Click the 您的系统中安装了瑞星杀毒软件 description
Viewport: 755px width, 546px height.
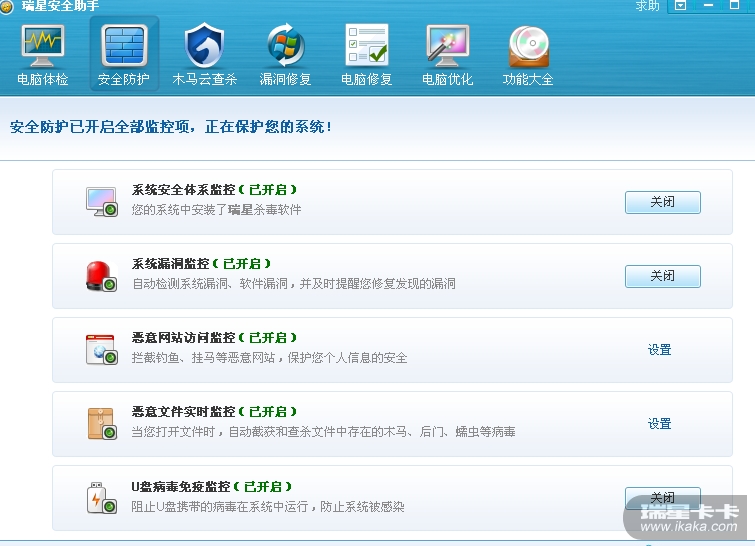(217, 210)
